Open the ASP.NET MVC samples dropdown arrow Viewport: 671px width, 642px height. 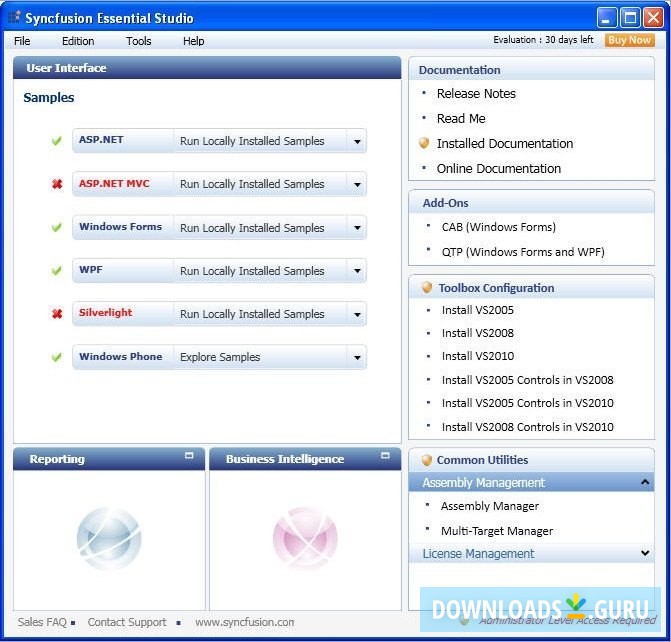coord(357,184)
